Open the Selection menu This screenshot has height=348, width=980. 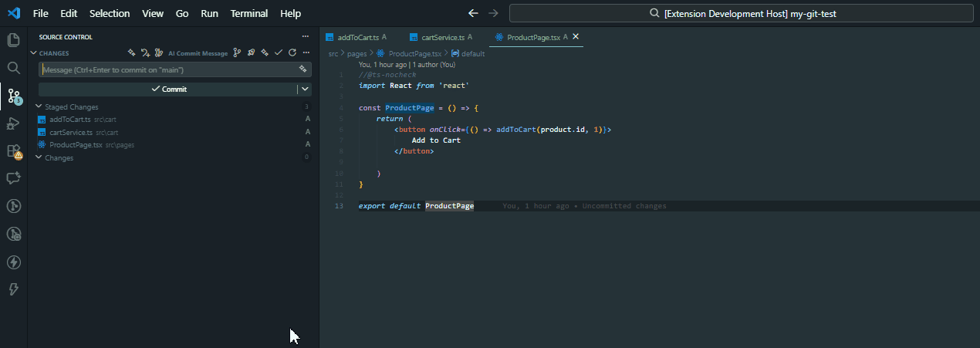pos(110,13)
